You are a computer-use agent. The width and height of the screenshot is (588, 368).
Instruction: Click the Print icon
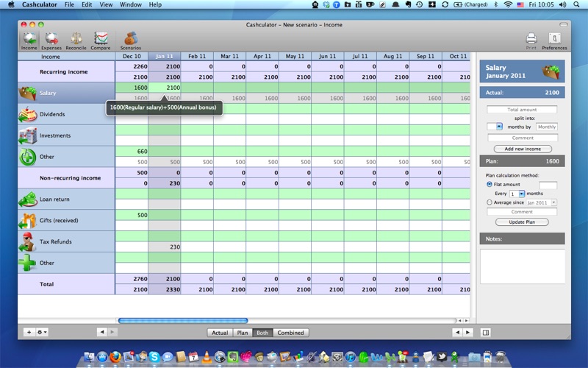[x=531, y=40]
